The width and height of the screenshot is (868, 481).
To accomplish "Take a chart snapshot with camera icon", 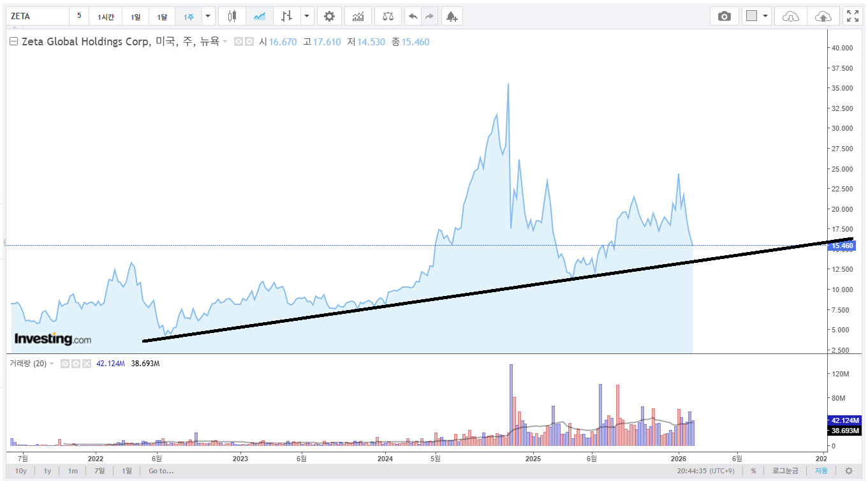I will [725, 17].
